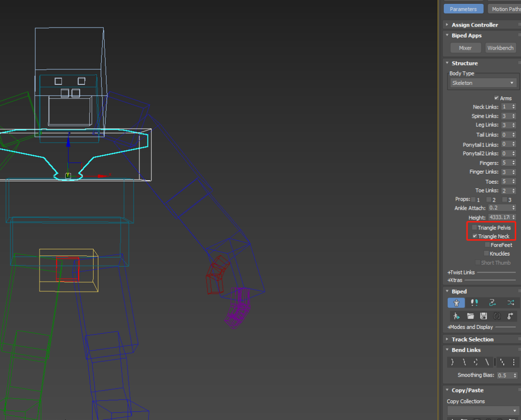Click Zero Twist icon in Bend Links
The width and height of the screenshot is (521, 420).
click(x=502, y=362)
